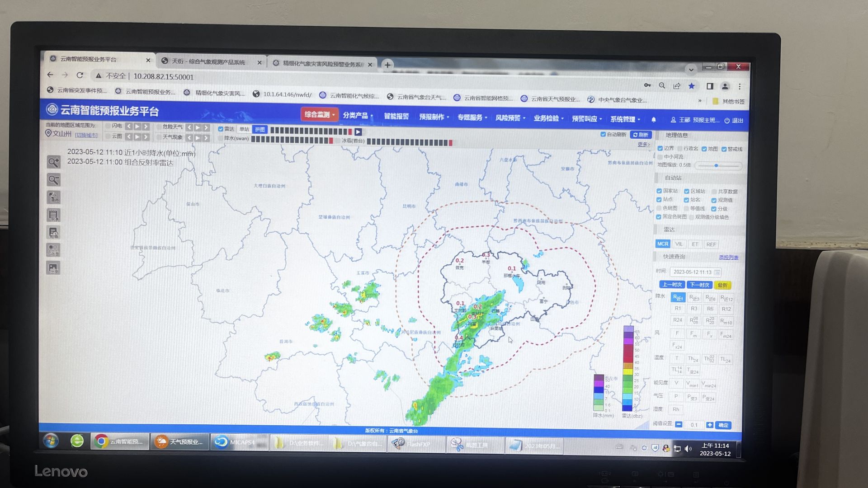Toggle the 国家站 national station checkbox

point(659,191)
